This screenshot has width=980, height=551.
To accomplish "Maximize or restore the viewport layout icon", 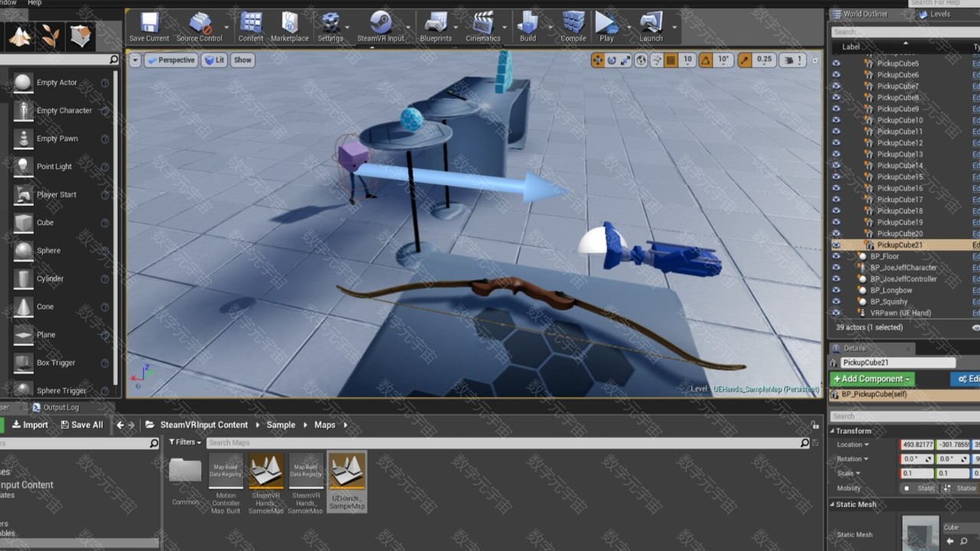I will point(814,60).
